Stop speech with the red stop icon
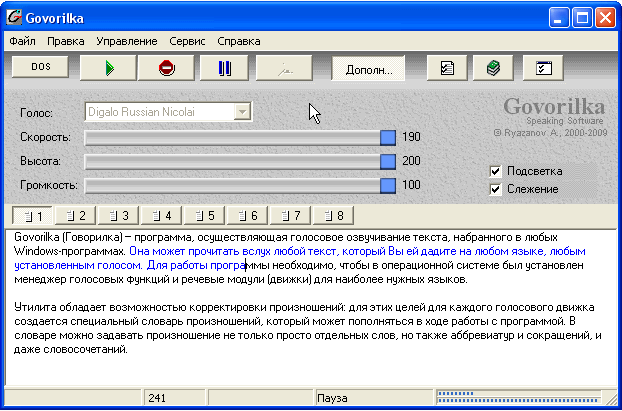 166,68
